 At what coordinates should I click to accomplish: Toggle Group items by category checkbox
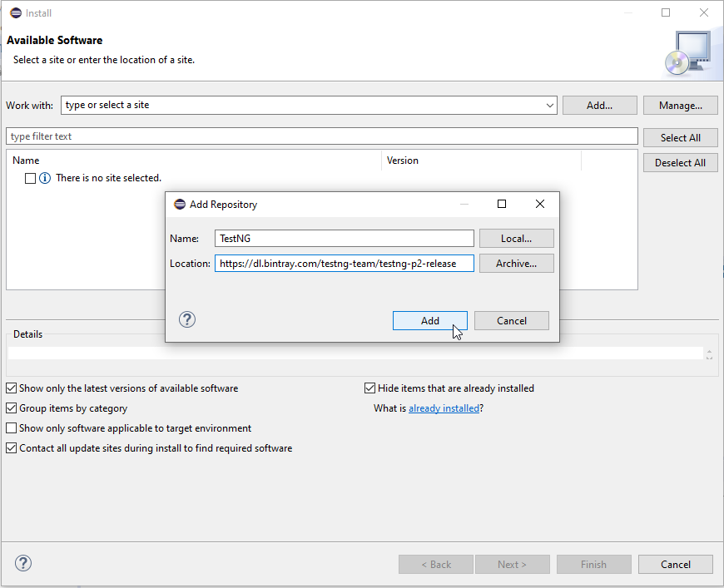click(12, 408)
